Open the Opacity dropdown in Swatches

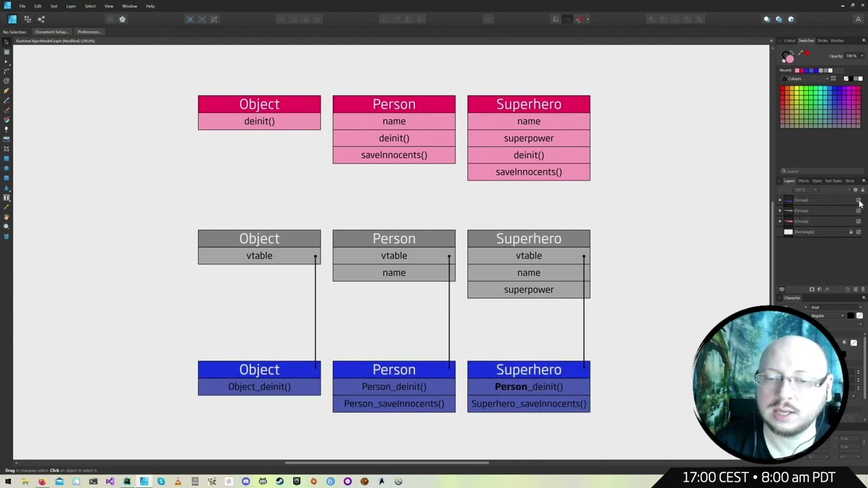(x=862, y=56)
